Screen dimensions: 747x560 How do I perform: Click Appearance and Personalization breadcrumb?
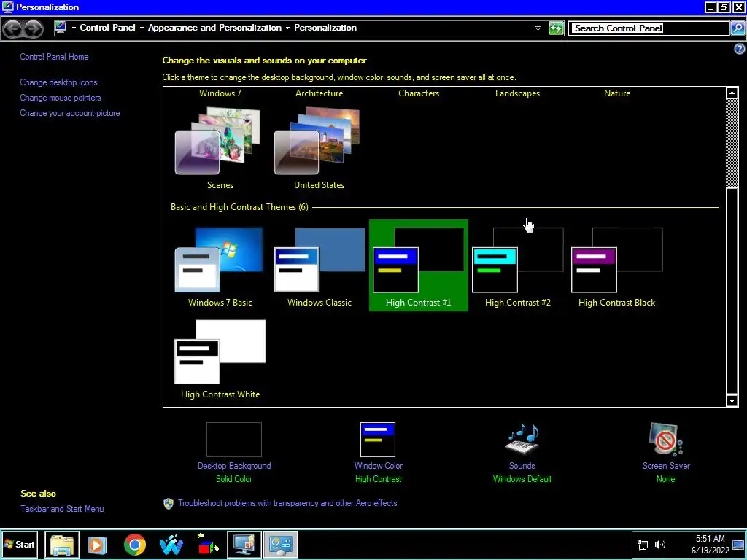pyautogui.click(x=214, y=28)
